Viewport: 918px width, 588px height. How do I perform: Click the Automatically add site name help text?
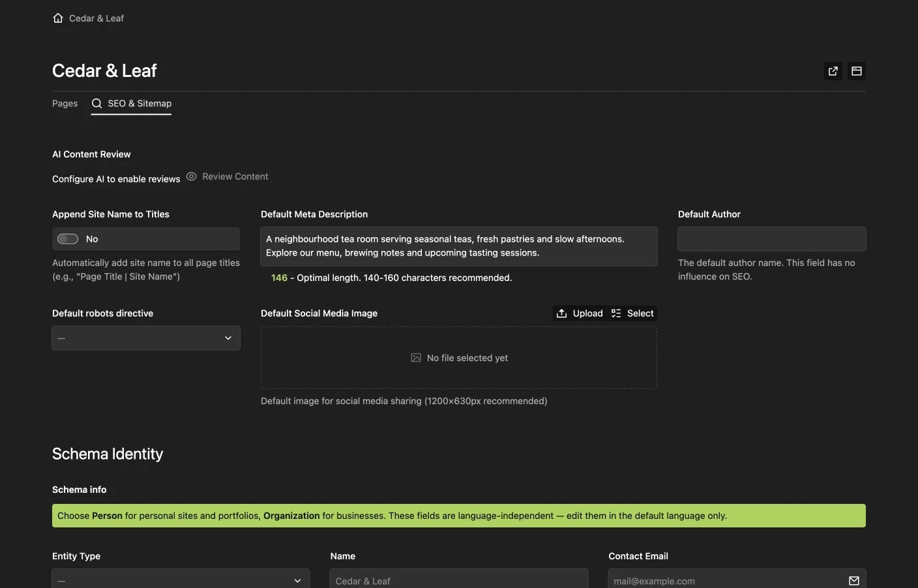click(146, 270)
